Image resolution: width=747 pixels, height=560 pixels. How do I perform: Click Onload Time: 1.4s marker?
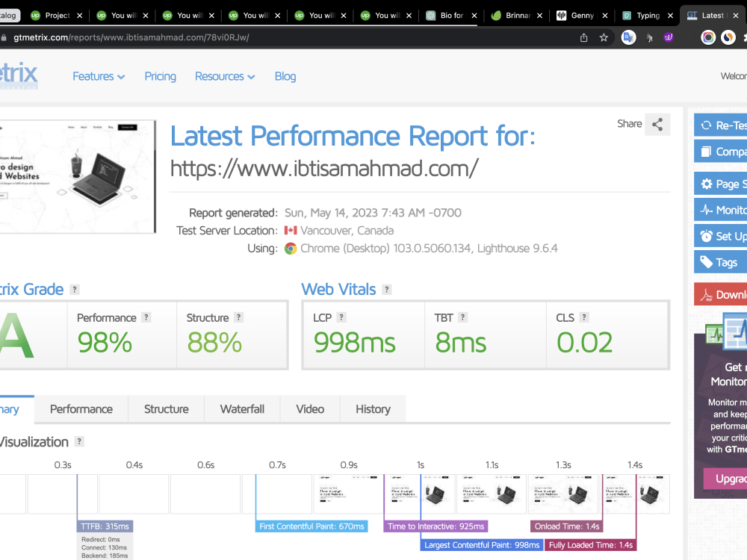[x=567, y=526]
